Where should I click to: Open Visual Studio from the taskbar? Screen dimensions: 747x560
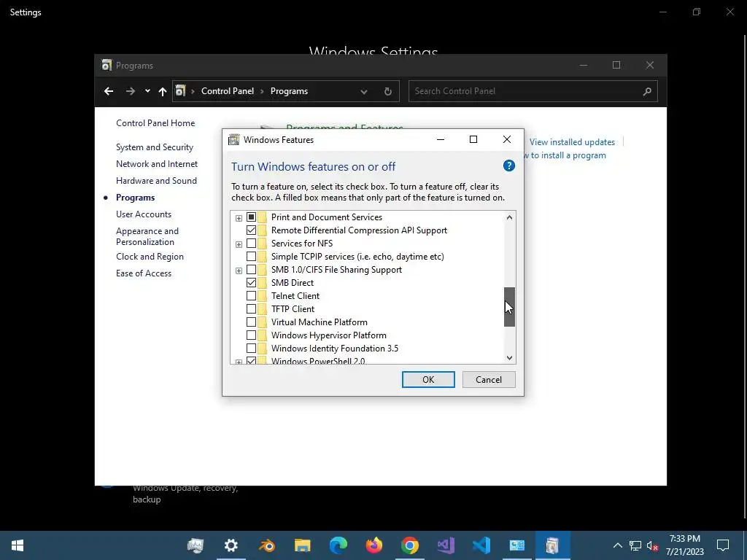point(446,545)
